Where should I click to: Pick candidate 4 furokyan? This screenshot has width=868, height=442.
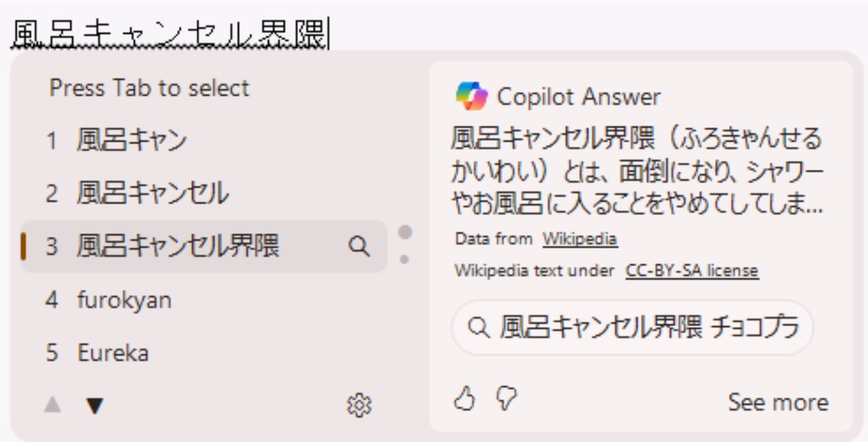(124, 300)
